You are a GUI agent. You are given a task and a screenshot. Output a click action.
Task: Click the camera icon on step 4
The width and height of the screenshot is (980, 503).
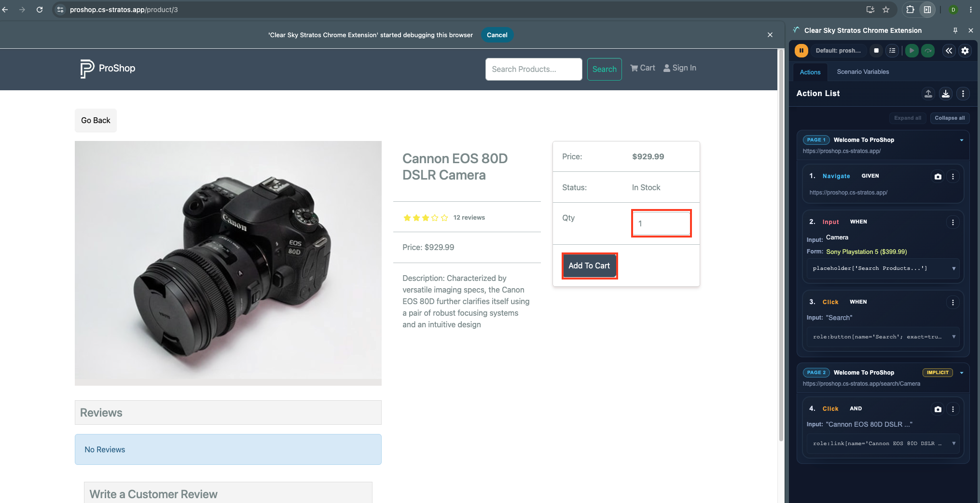click(x=938, y=409)
